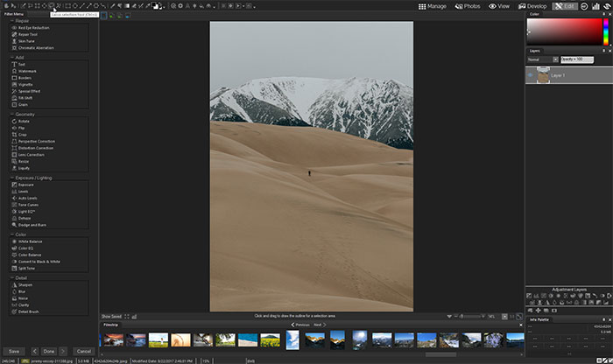Open the Dodge and Burn tool
The width and height of the screenshot is (613, 364).
[29, 225]
